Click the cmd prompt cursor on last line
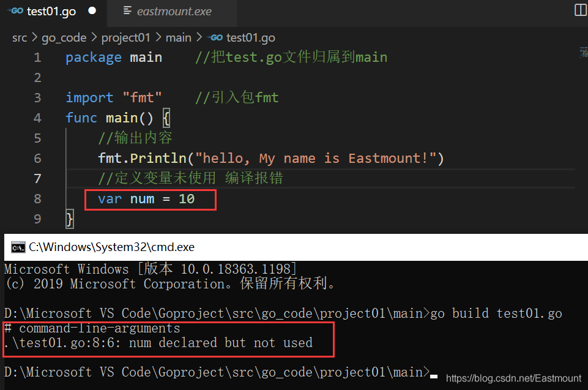Viewport: 588px width, 390px height. coord(433,377)
